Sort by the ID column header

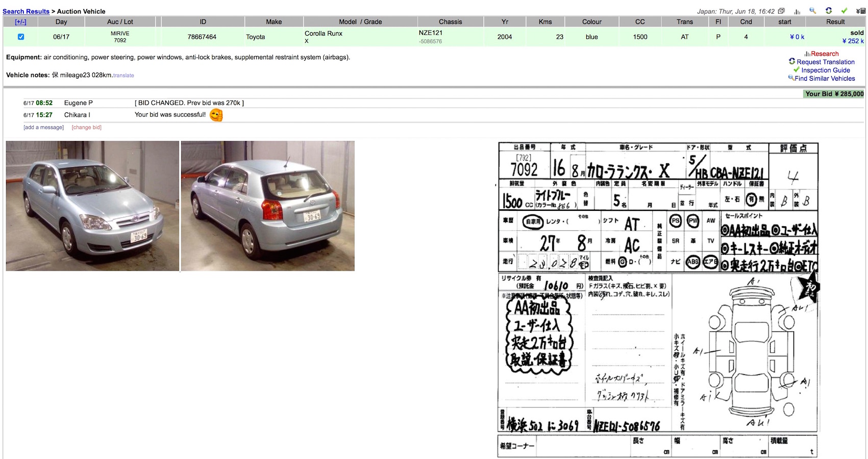(x=203, y=22)
